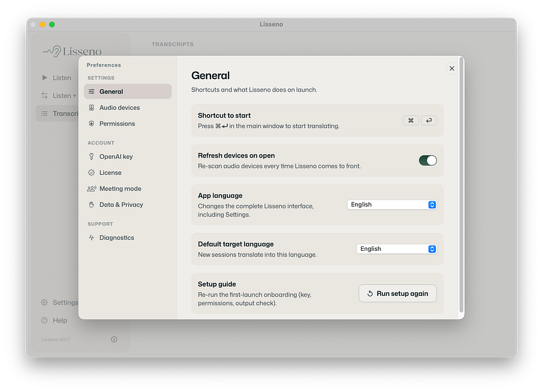Click the Run setup again button
Viewport: 543px width, 392px height.
(x=397, y=293)
